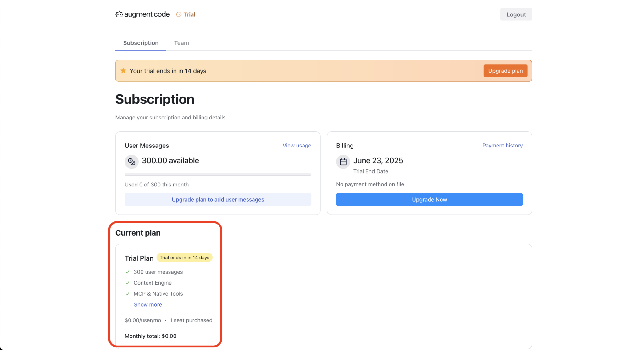
Task: Click the Trial ends in 14 days badge
Action: (184, 257)
